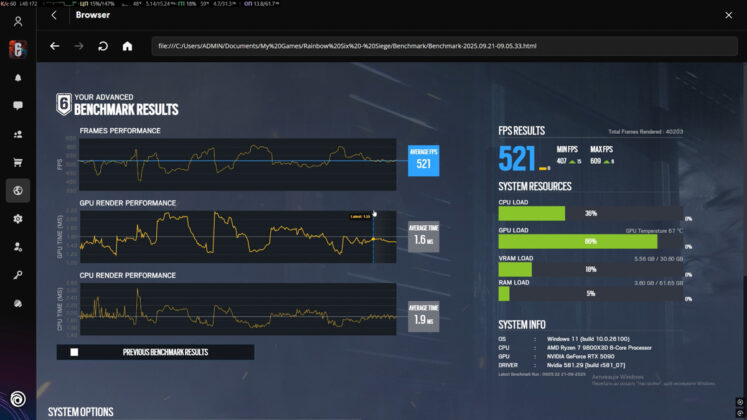Viewport: 747px width, 420px height.
Task: Reload the benchmark page
Action: point(103,46)
